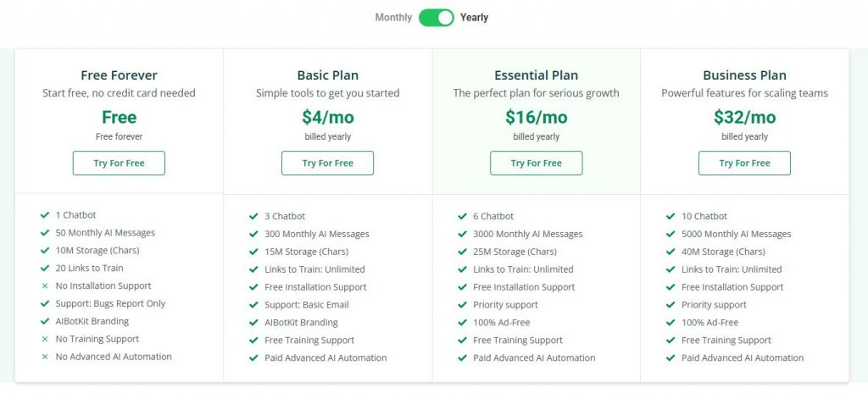Image resolution: width=868 pixels, height=399 pixels.
Task: Select the Monthly billing label
Action: 393,18
